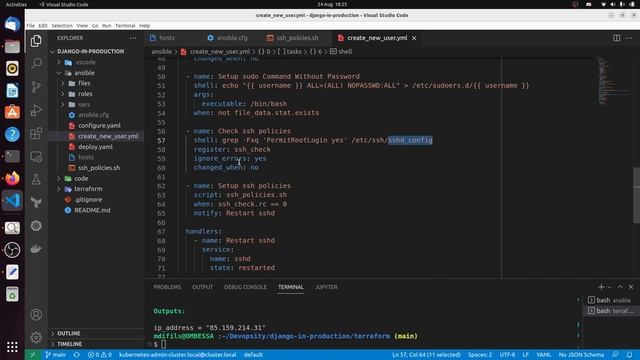Open the Remote Explorer view
Viewport: 640px width, 360px height.
[36, 157]
